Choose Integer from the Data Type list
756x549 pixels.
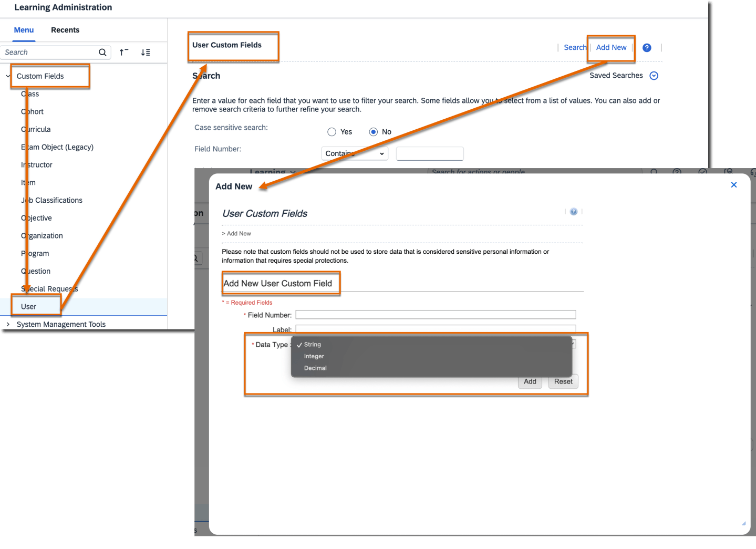[314, 356]
